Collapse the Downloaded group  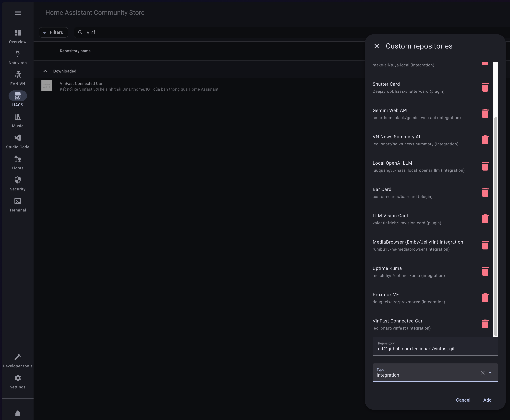[x=45, y=71]
